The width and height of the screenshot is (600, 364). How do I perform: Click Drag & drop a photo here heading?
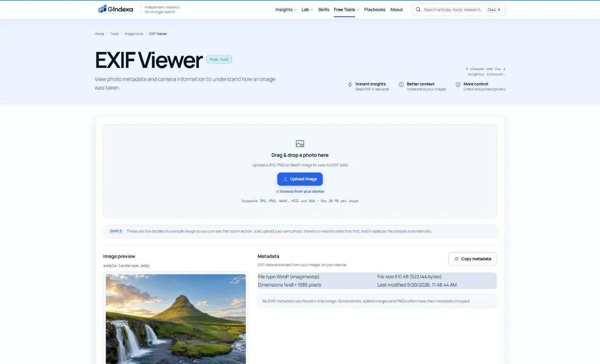(x=300, y=155)
